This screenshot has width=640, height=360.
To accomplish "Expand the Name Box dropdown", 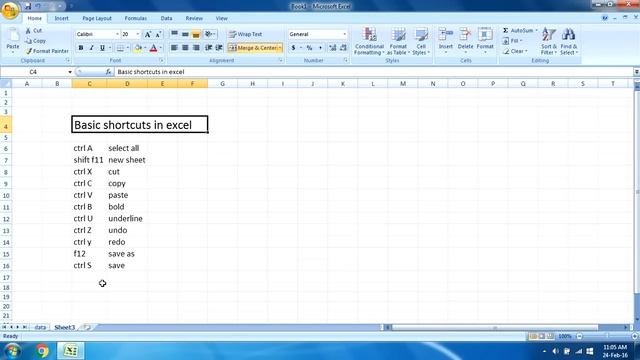I will pos(70,72).
